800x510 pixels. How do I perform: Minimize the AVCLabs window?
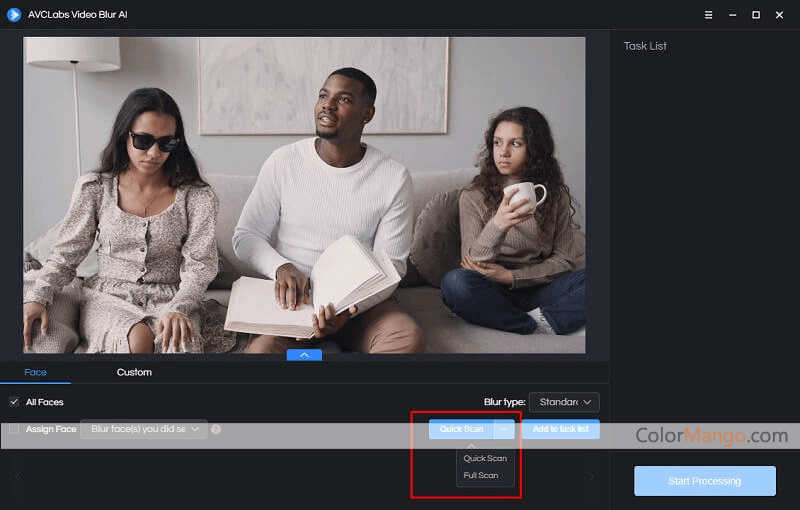(x=732, y=15)
